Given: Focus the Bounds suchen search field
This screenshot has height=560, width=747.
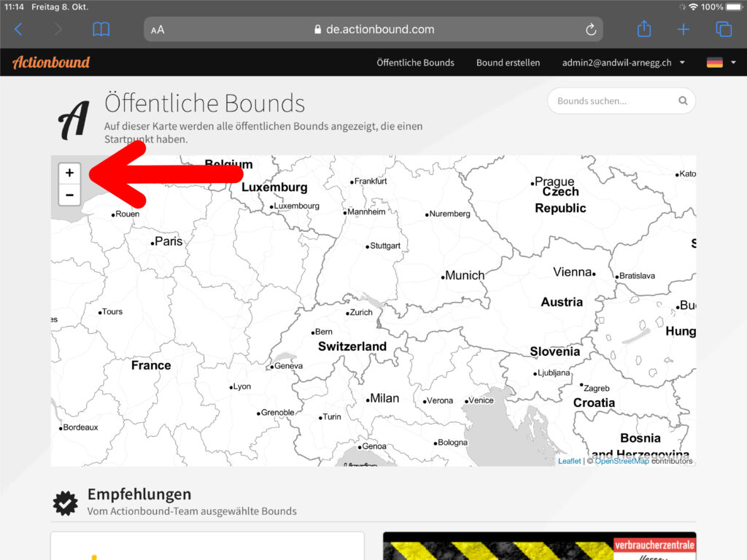Looking at the screenshot, I should [x=613, y=101].
